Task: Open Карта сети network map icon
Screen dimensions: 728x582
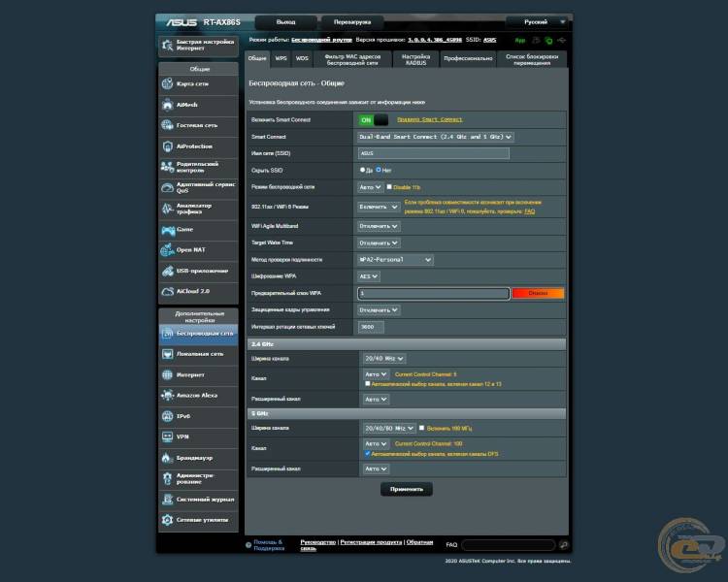Action: [x=167, y=83]
